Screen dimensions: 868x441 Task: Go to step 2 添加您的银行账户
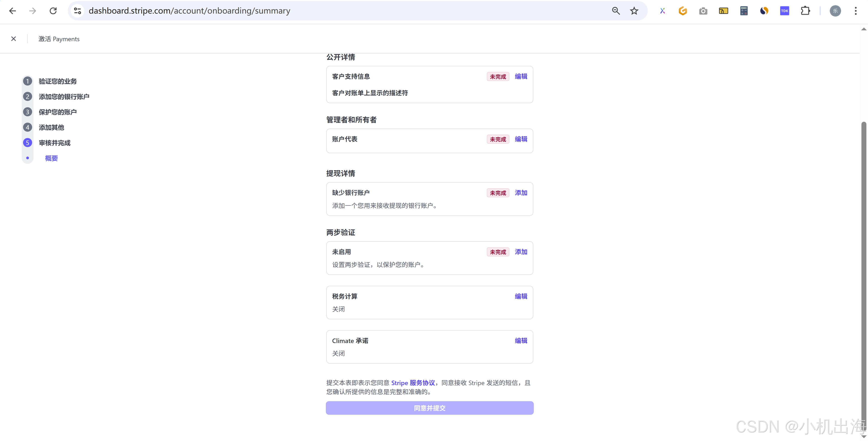64,97
